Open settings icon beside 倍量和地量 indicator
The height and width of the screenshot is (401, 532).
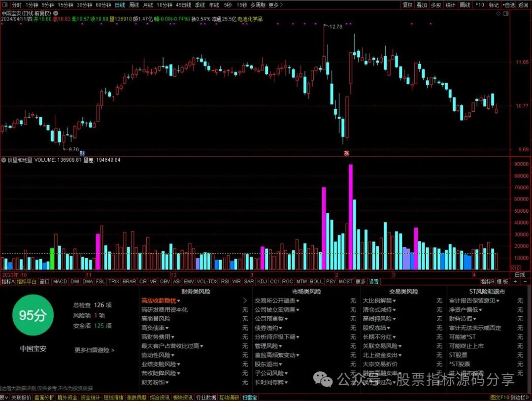click(x=4, y=160)
